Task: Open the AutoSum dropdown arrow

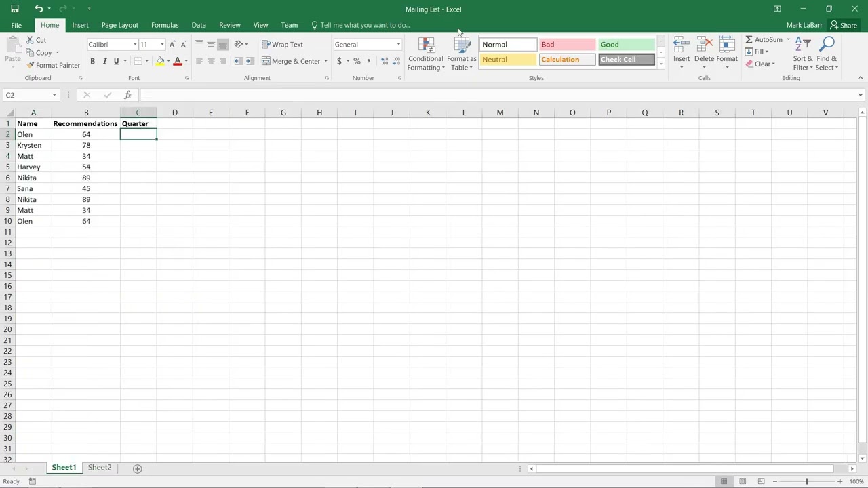Action: click(x=788, y=40)
